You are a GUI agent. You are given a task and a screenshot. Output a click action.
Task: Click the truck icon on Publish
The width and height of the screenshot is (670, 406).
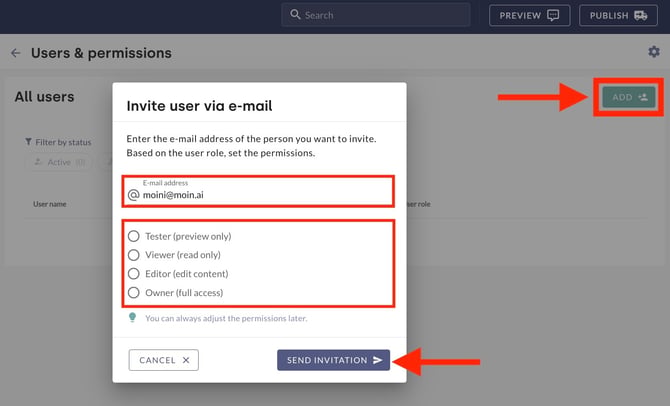click(x=641, y=15)
